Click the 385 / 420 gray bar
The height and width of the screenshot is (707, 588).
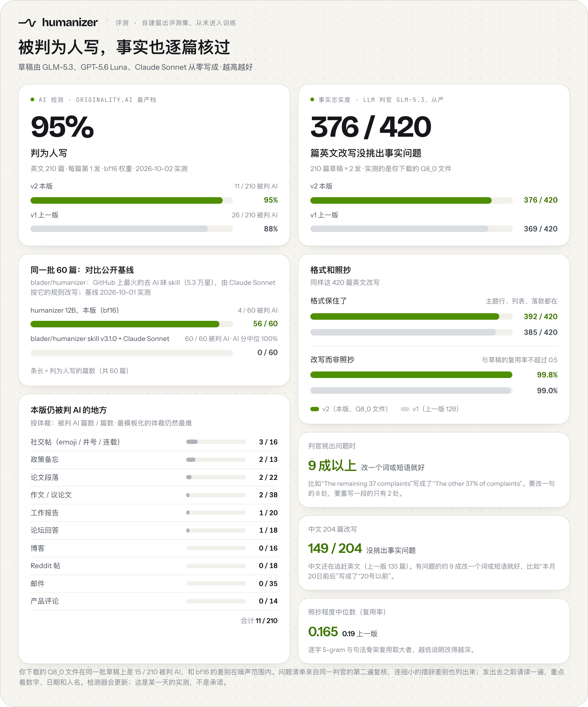(411, 332)
